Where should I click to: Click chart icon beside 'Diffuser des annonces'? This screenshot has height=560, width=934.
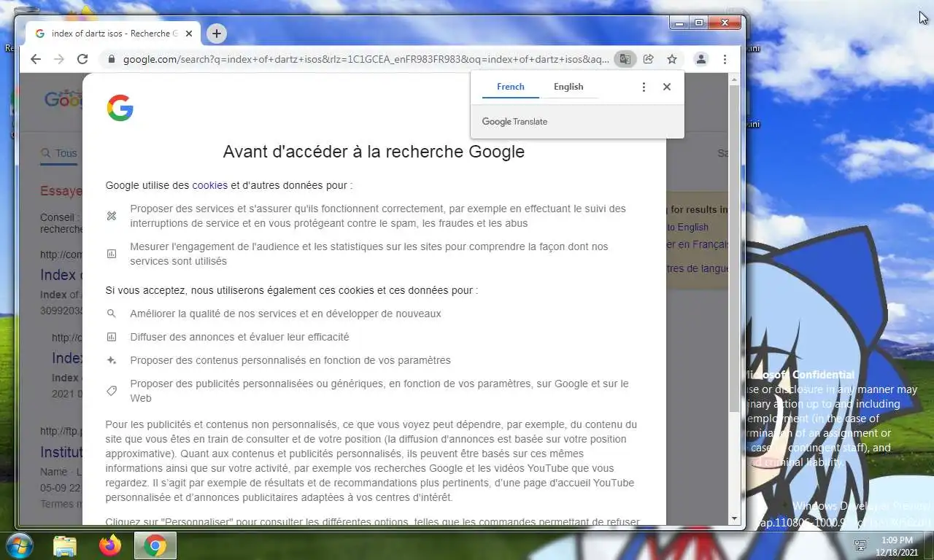tap(112, 337)
